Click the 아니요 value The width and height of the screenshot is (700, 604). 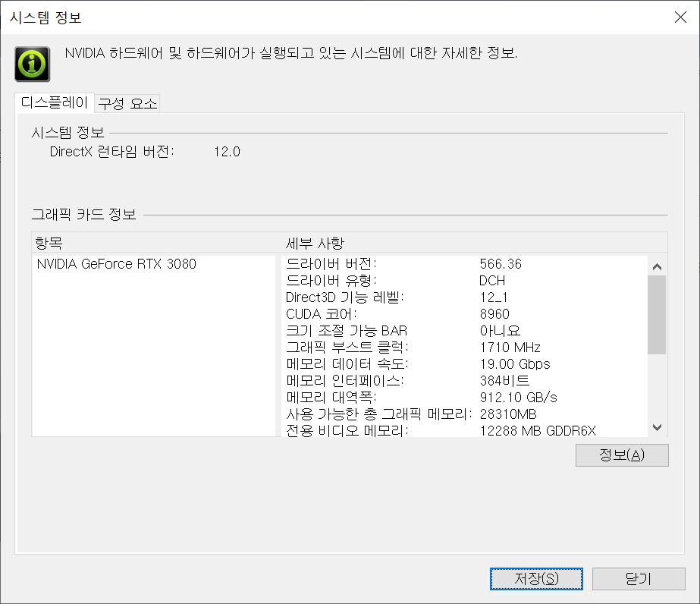[x=500, y=331]
